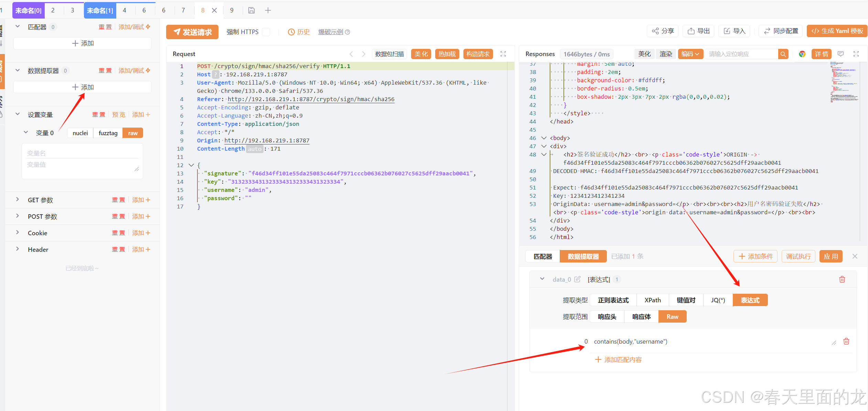The width and height of the screenshot is (868, 411).
Task: Switch to the 匹配器 tab
Action: 543,257
